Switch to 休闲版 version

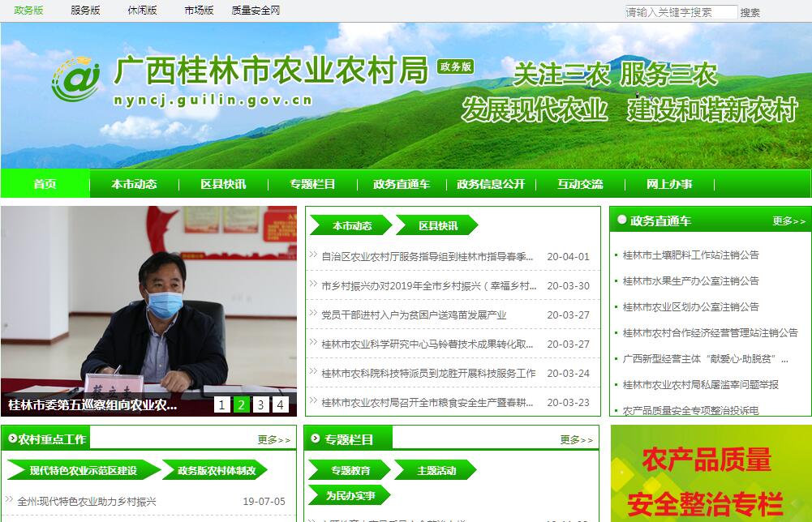143,10
